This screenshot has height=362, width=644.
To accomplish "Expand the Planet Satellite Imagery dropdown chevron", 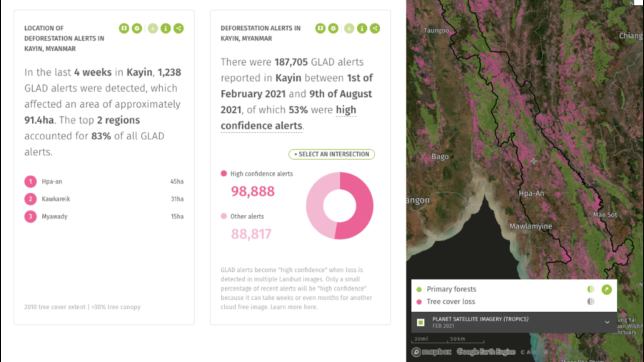I will click(607, 322).
